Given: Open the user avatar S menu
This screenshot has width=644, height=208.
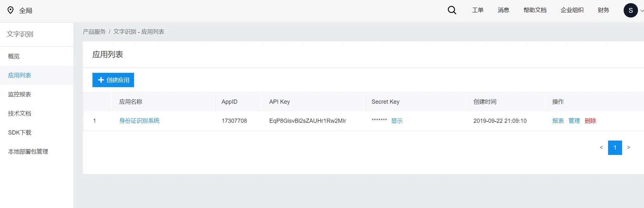Looking at the screenshot, I should [x=630, y=10].
